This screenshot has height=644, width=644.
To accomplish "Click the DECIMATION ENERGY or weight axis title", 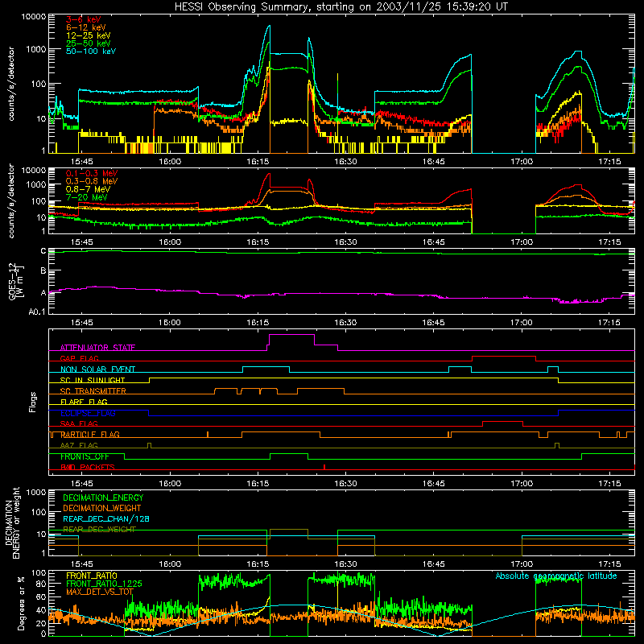I will point(12,522).
